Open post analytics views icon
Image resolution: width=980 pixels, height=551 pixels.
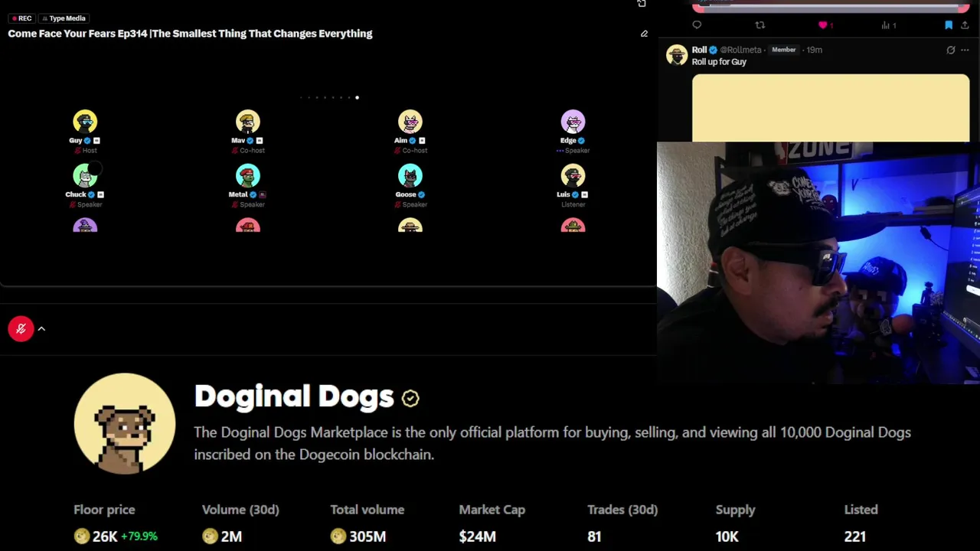click(886, 25)
